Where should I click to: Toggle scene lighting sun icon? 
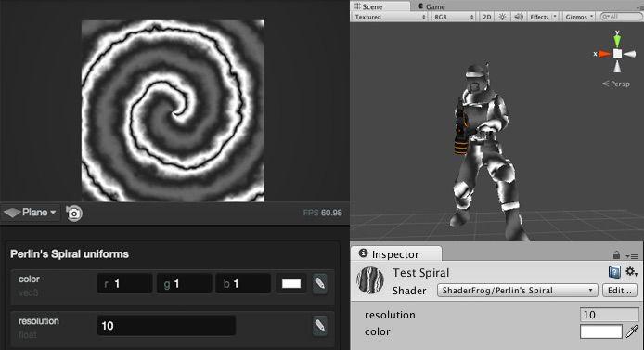502,17
